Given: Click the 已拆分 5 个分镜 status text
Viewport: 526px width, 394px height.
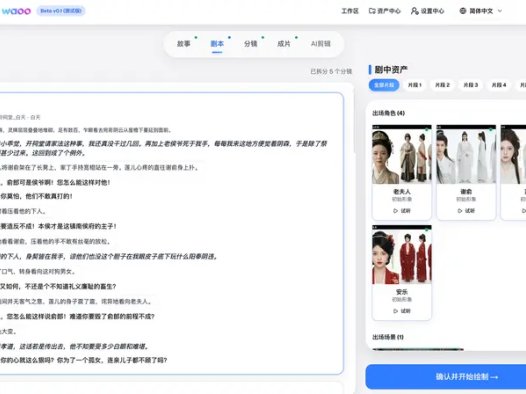Looking at the screenshot, I should coord(331,71).
